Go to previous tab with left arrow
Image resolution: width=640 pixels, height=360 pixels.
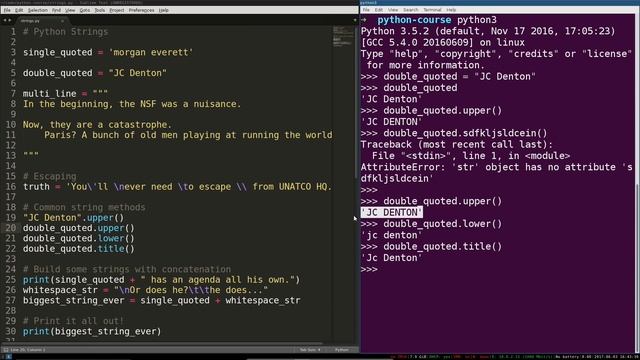point(5,20)
